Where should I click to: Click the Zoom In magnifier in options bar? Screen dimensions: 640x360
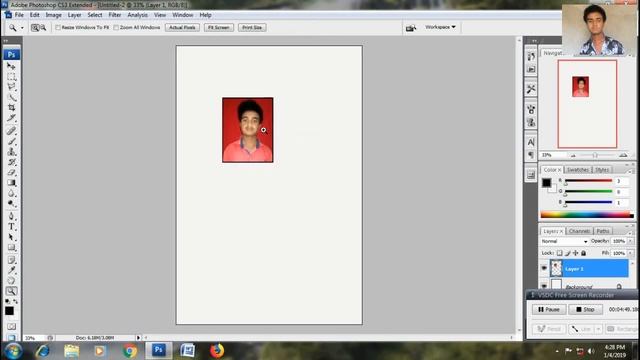[x=35, y=28]
